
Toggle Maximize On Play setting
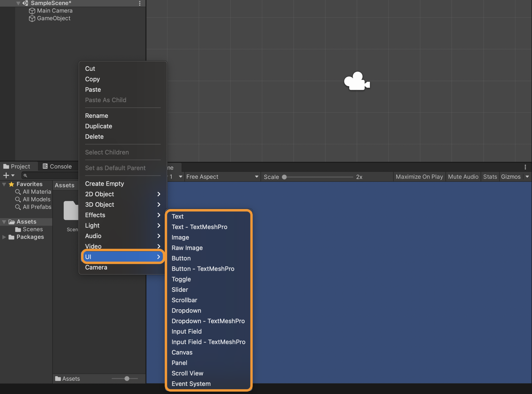click(x=419, y=175)
